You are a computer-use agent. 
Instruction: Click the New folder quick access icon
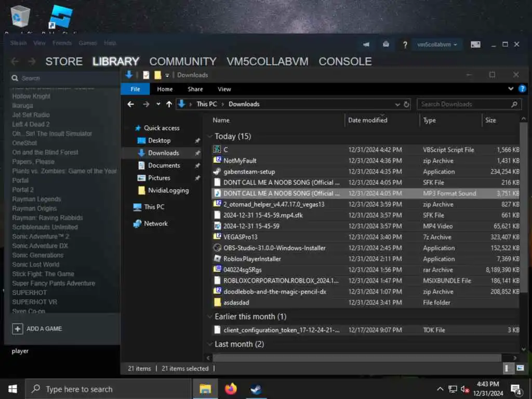[x=157, y=75]
